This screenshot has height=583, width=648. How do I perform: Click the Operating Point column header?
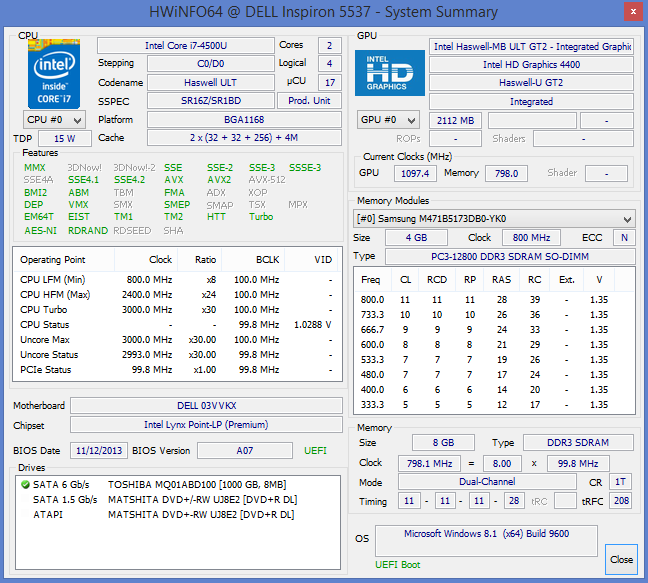(x=64, y=259)
